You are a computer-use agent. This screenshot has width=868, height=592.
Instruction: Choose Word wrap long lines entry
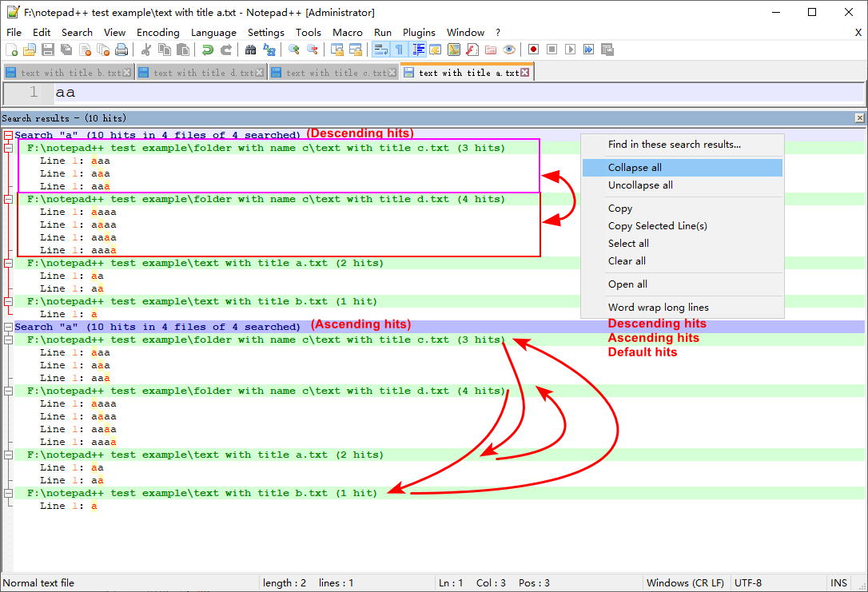tap(682, 308)
